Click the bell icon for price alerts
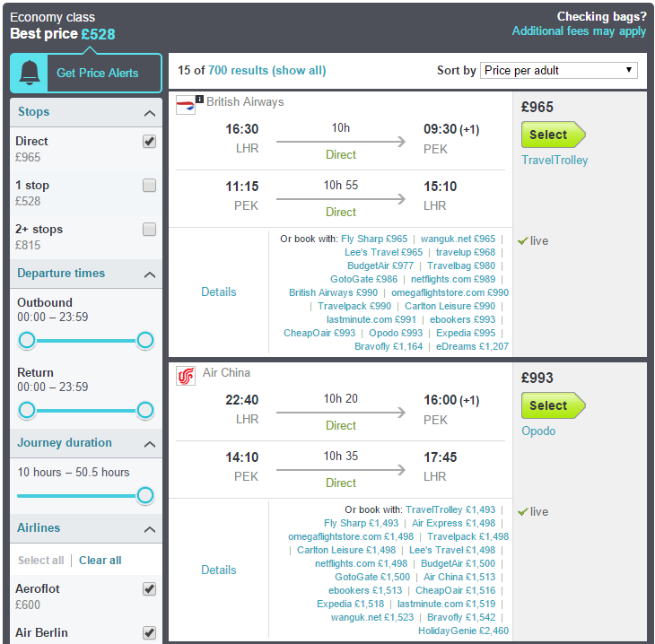 30,73
